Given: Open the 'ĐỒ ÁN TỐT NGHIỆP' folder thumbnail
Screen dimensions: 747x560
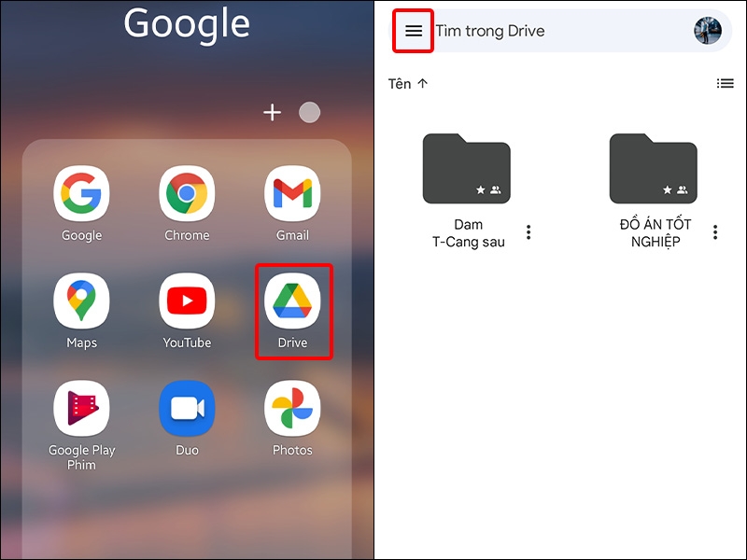Looking at the screenshot, I should click(653, 169).
